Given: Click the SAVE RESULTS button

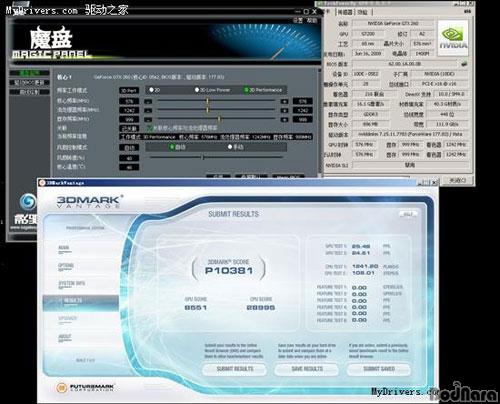Looking at the screenshot, I should [307, 369].
